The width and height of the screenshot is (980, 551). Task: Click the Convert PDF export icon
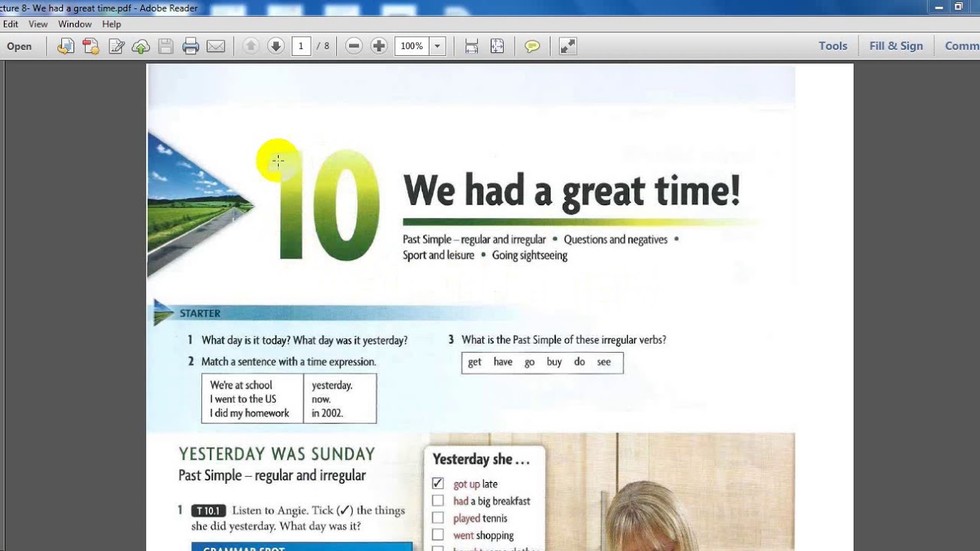pyautogui.click(x=91, y=46)
